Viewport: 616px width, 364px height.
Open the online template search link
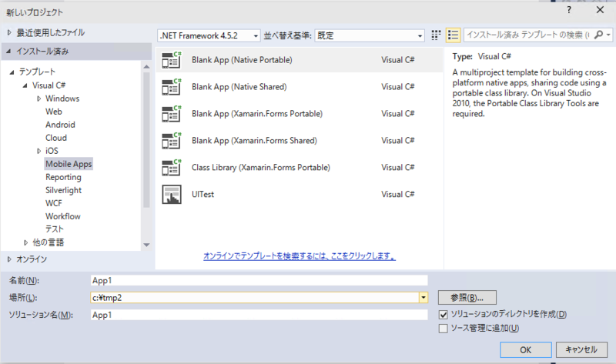click(300, 256)
